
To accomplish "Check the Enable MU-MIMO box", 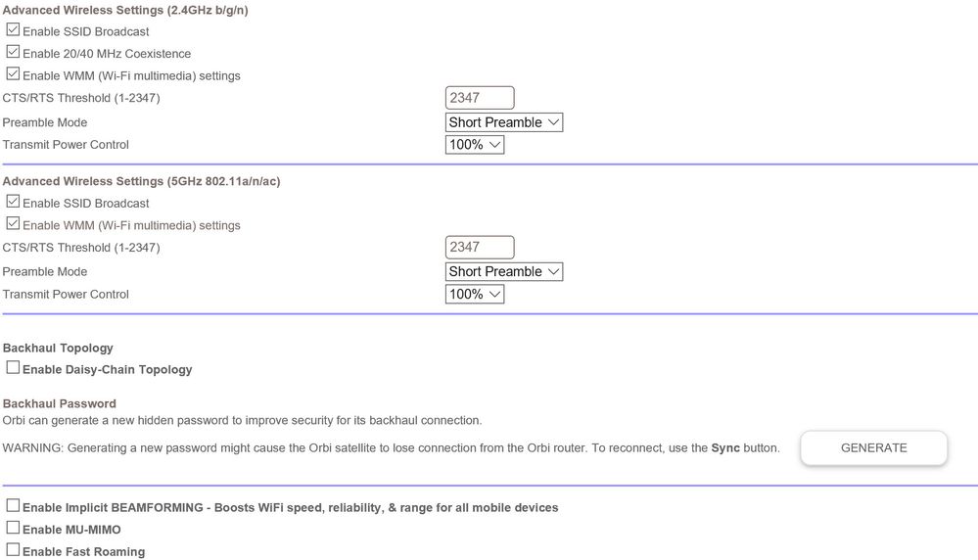I will 13,529.
